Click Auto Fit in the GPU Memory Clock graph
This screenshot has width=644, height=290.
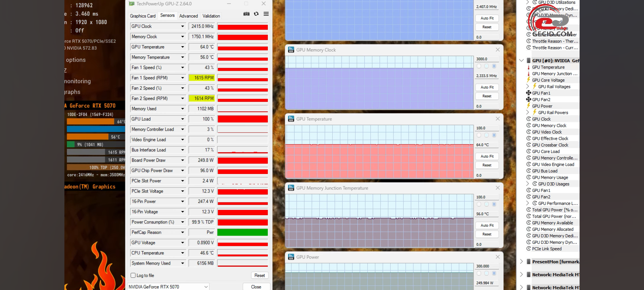click(487, 87)
